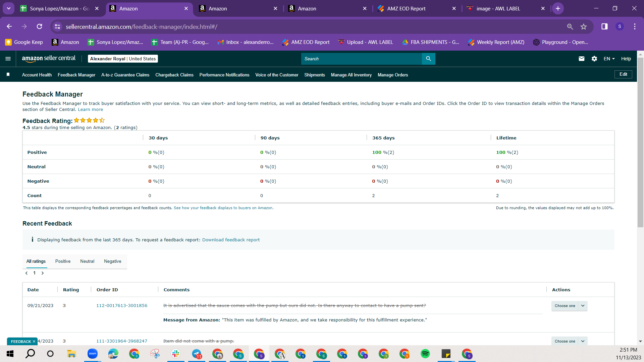Viewport: 644px width, 362px height.
Task: Close the FEEDBACK widget with its X
Action: (34, 342)
